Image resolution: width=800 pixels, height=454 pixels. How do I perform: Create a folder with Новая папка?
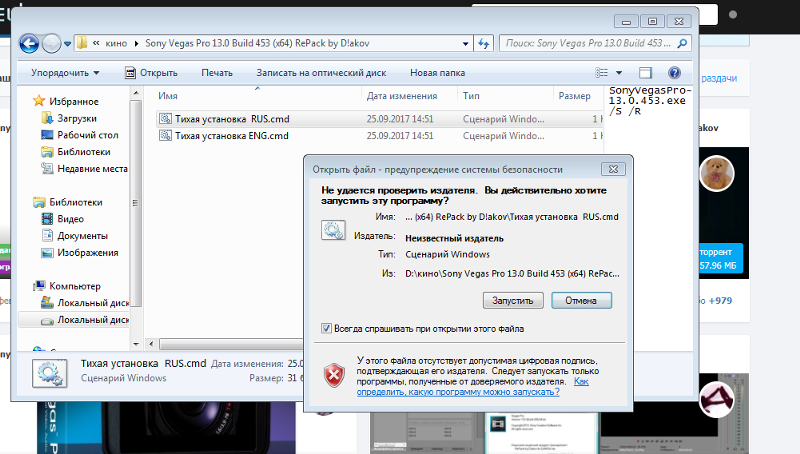[x=437, y=73]
